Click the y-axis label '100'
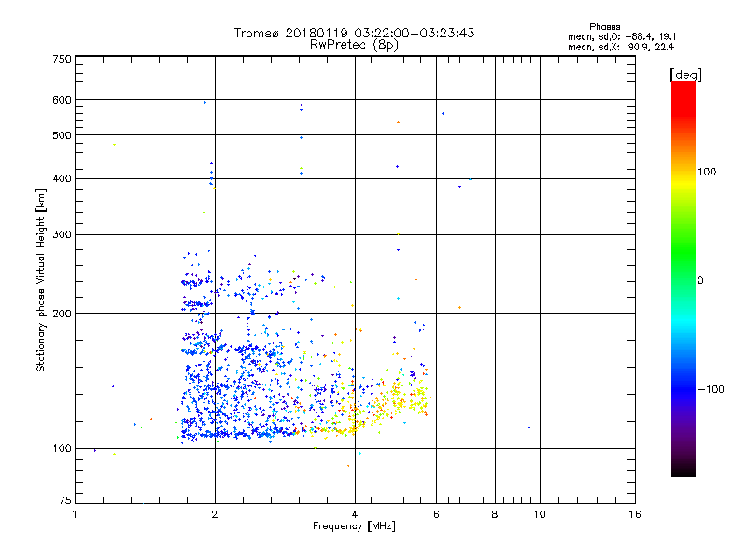 63,448
